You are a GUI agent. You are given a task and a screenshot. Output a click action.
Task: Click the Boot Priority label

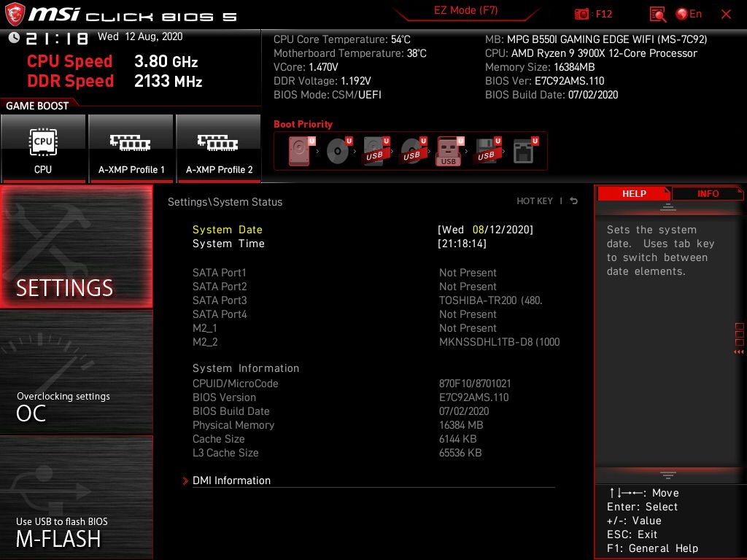pyautogui.click(x=303, y=124)
